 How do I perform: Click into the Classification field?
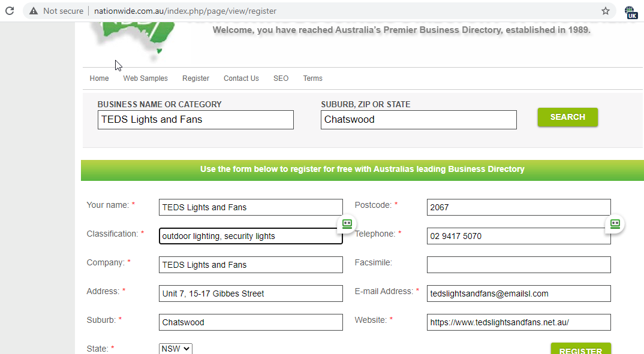251,236
